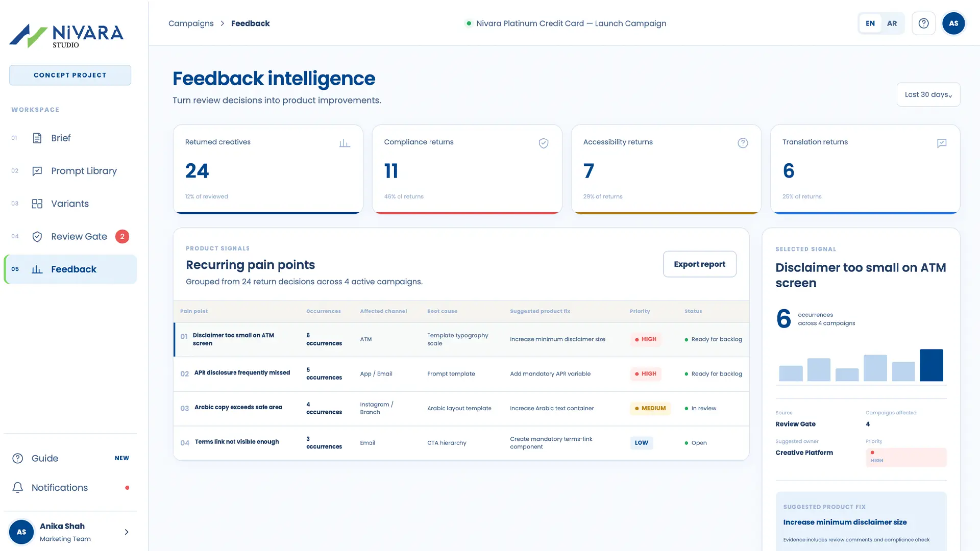Open the Last 30 days dropdown
This screenshot has height=551, width=980.
click(x=928, y=94)
